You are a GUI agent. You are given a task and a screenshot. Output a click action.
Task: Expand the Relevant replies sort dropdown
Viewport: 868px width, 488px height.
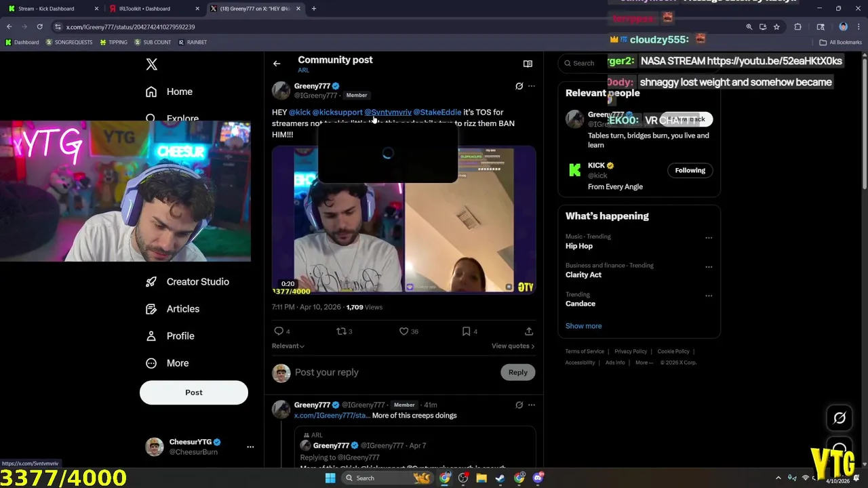click(x=288, y=346)
